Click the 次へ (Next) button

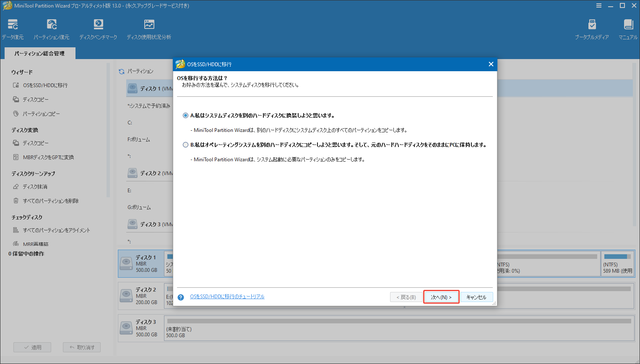[441, 297]
